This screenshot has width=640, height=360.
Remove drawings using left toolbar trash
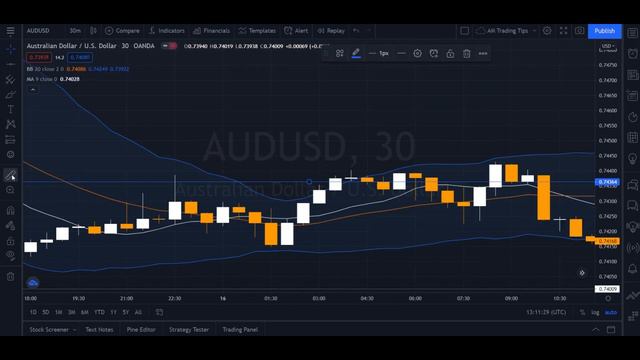(10, 277)
